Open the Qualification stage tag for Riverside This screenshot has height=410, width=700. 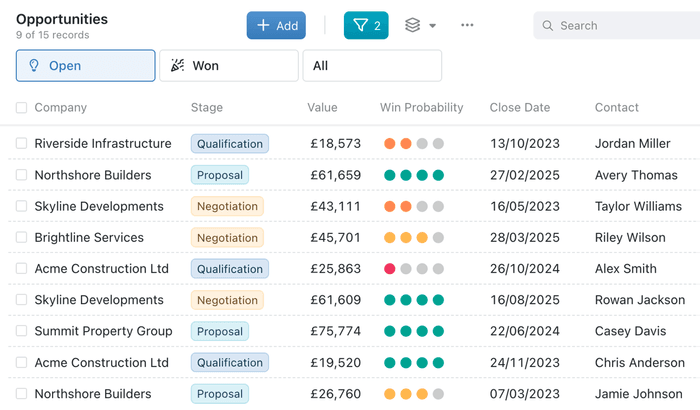pyautogui.click(x=229, y=144)
